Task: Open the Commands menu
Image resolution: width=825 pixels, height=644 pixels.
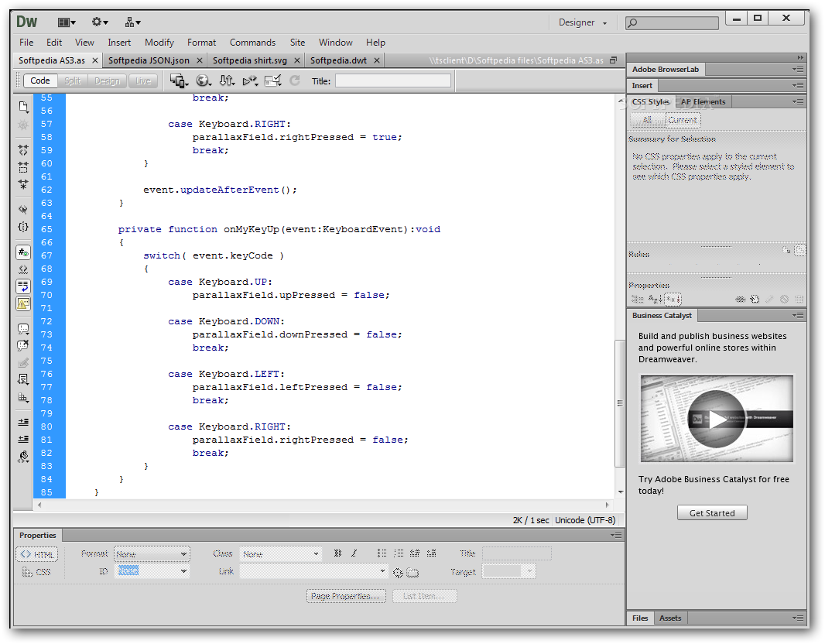Action: 252,43
